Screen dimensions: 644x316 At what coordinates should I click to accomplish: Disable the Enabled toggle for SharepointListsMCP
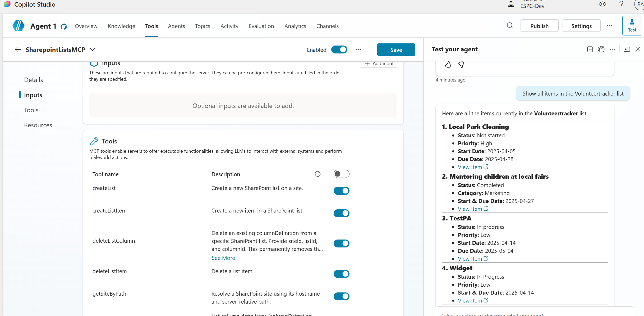(339, 49)
